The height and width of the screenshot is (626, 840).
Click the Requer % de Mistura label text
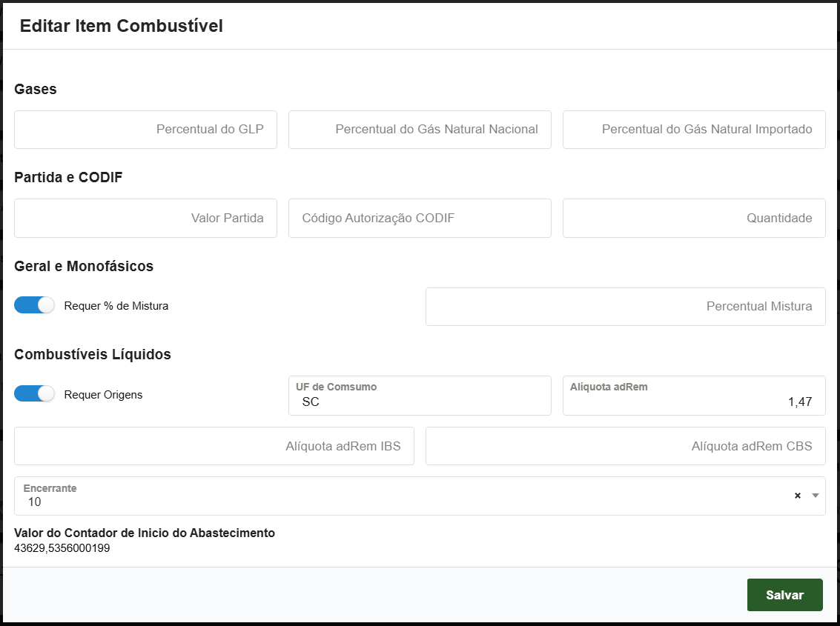[x=116, y=306]
